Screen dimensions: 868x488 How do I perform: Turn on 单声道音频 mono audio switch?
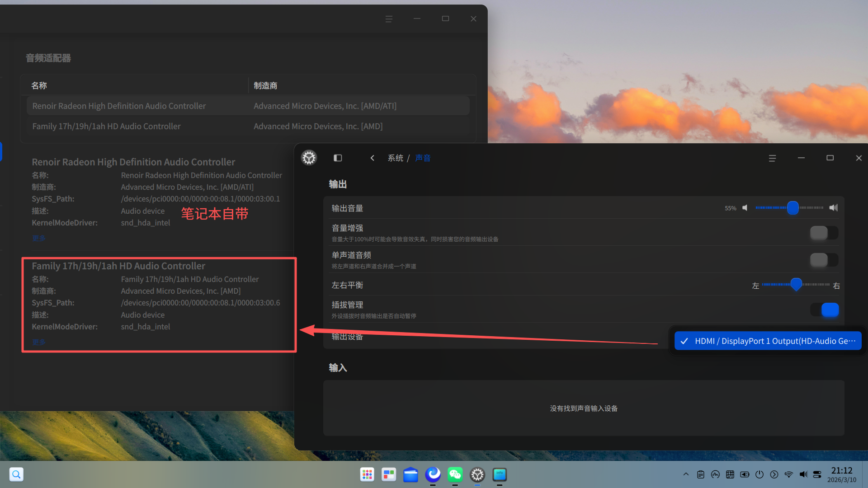(824, 260)
